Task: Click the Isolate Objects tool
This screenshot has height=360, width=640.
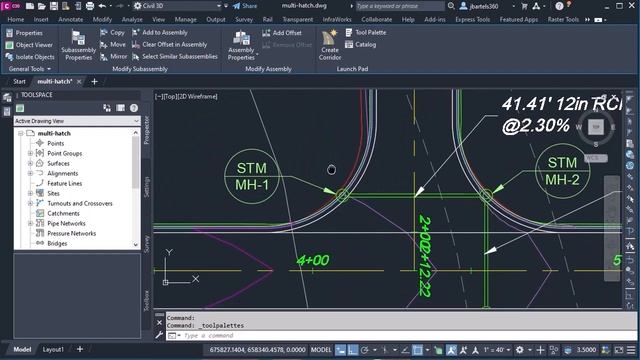Action: point(30,57)
